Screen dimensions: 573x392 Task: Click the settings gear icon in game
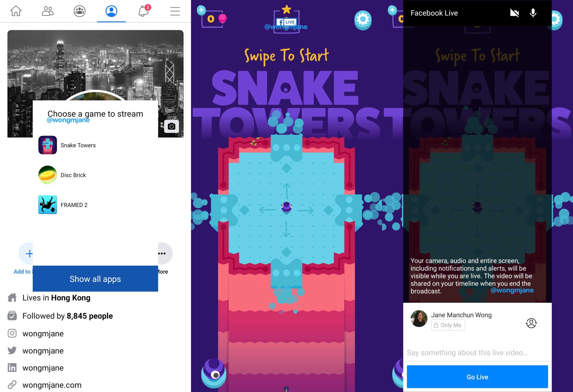(x=363, y=20)
